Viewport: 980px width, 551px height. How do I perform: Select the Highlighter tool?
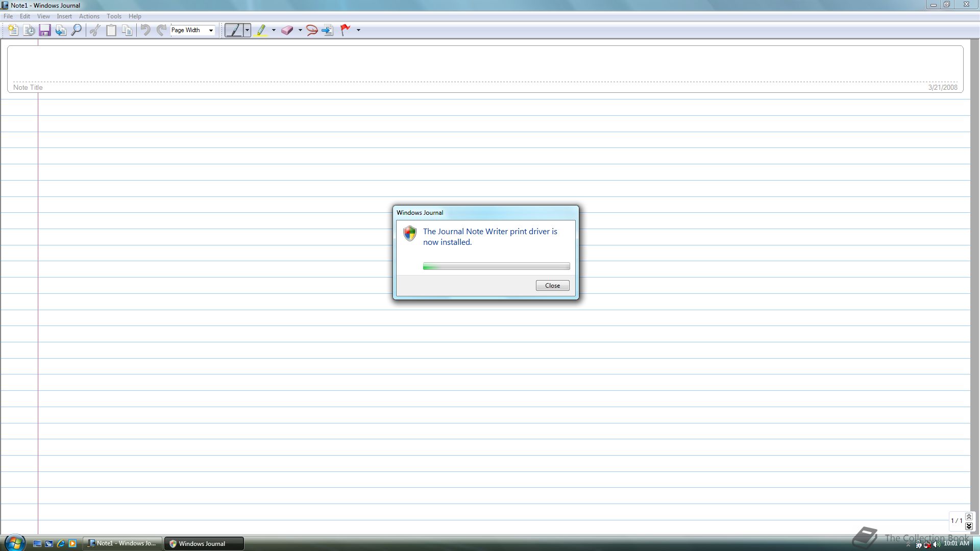point(261,30)
